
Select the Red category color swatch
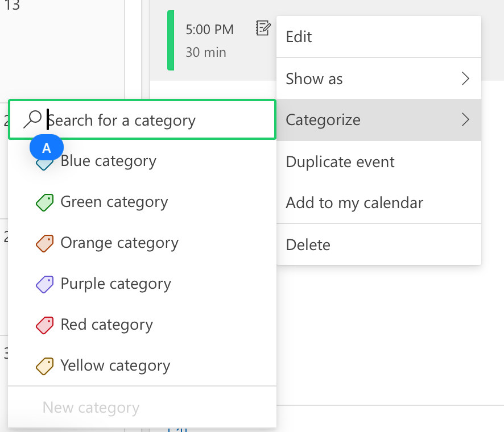pos(46,325)
